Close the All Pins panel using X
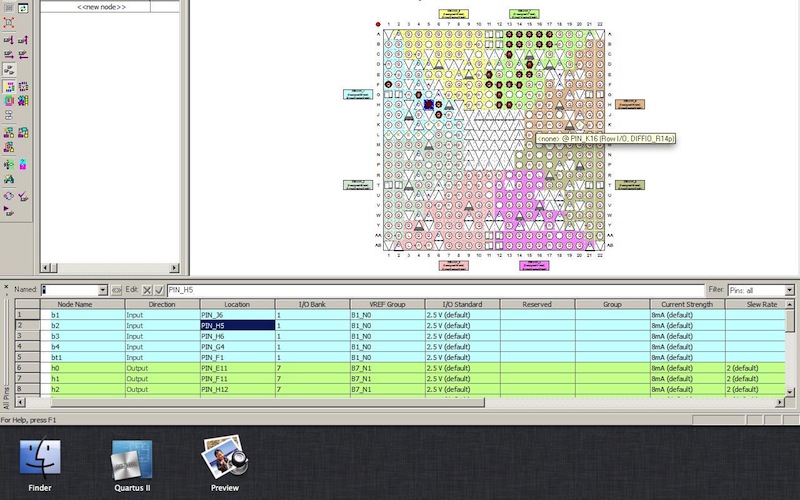Image resolution: width=800 pixels, height=500 pixels. point(4,286)
